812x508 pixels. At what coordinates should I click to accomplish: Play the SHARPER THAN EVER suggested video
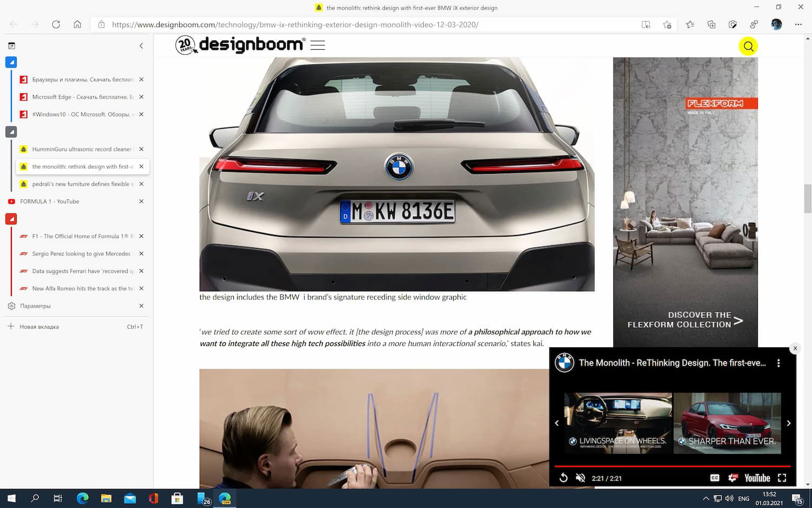click(x=727, y=423)
